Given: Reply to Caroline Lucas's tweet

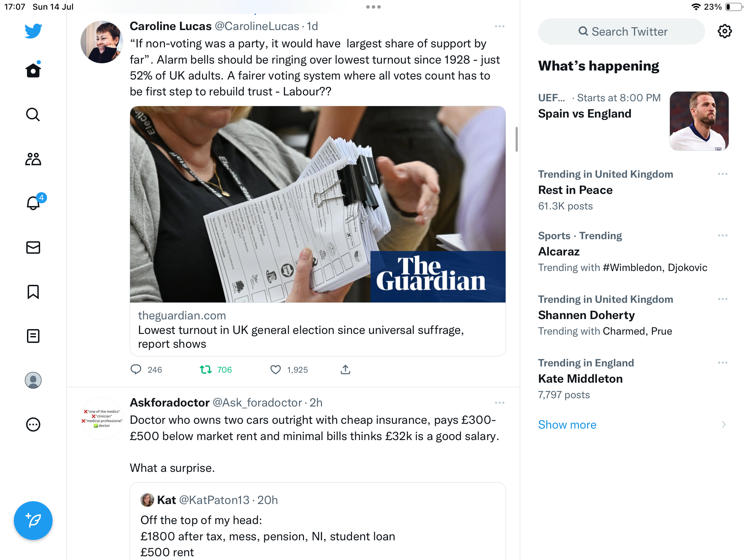Looking at the screenshot, I should point(136,370).
